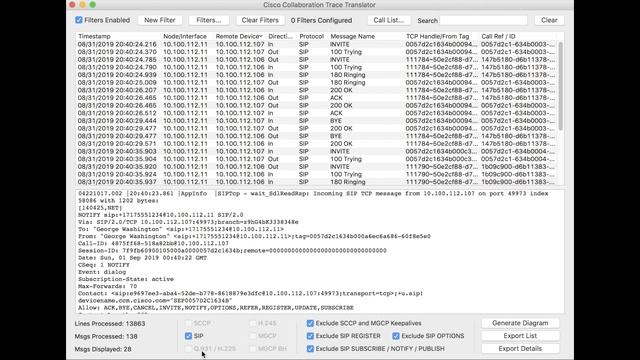Select the 200 OK row at 20:40:29.571

click(316, 144)
